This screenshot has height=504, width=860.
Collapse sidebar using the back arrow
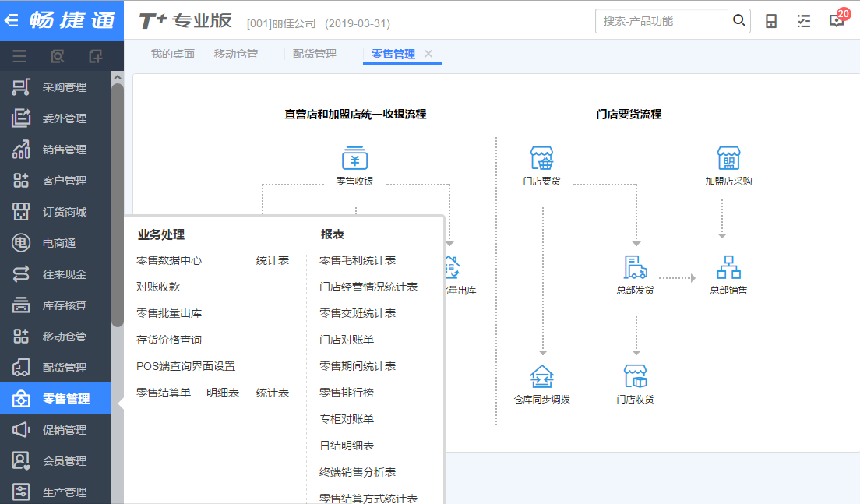[x=12, y=20]
